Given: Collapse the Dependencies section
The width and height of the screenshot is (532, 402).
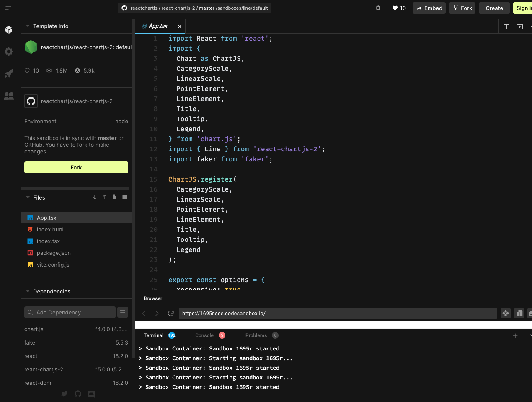Looking at the screenshot, I should [x=28, y=291].
